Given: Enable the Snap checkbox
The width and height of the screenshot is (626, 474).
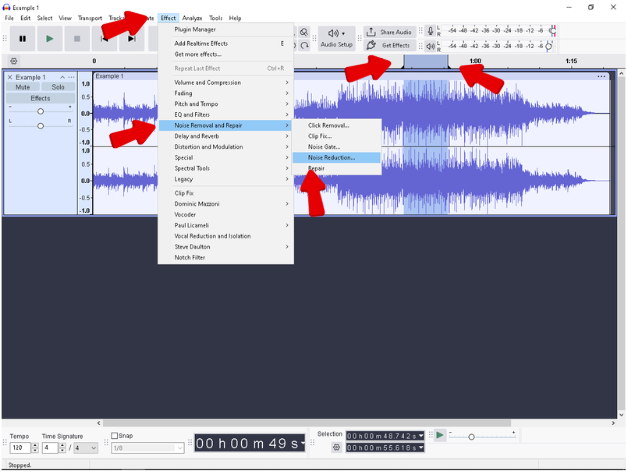Looking at the screenshot, I should pos(115,436).
